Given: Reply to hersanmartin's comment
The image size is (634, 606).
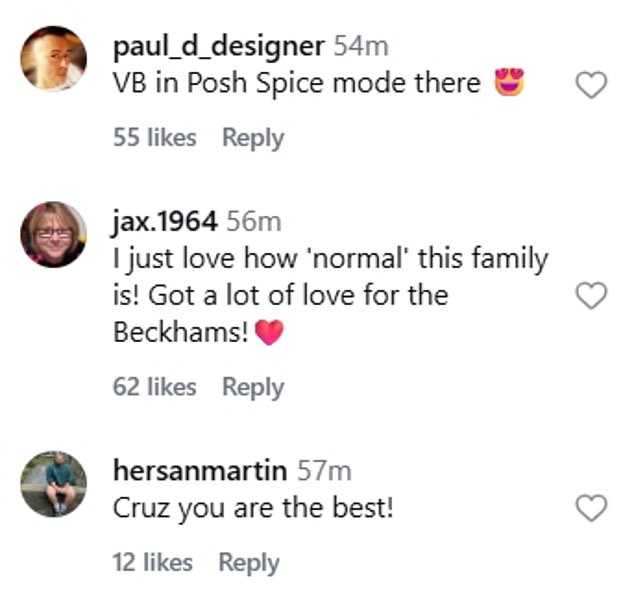Looking at the screenshot, I should tap(250, 562).
